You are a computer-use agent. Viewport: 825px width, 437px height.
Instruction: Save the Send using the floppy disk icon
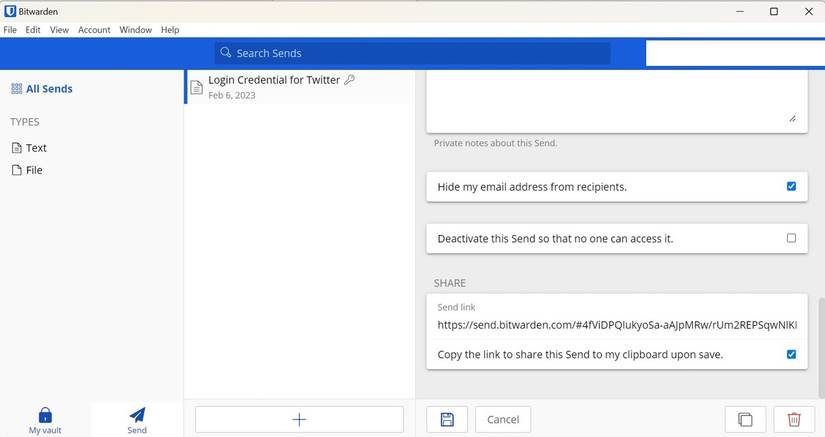(447, 419)
